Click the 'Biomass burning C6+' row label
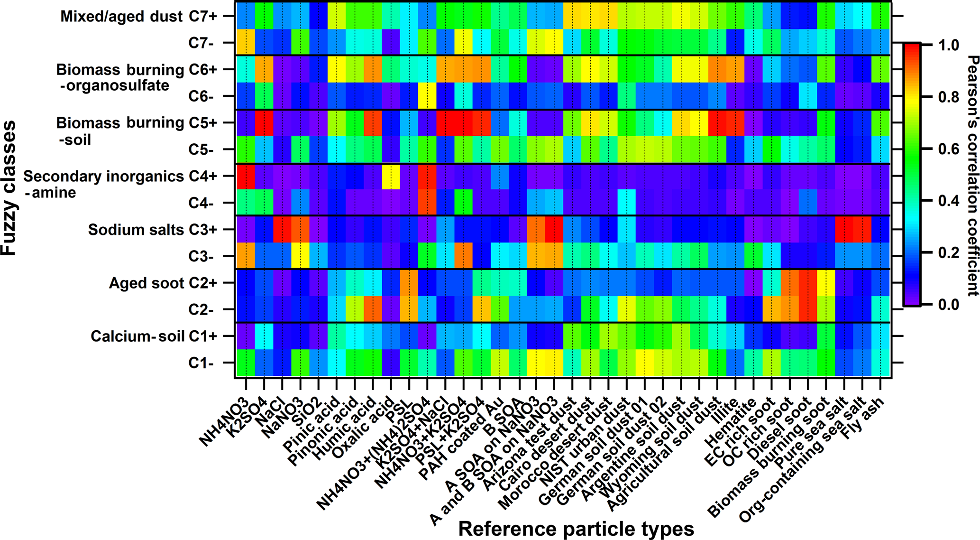The height and width of the screenshot is (540, 980). [x=137, y=70]
